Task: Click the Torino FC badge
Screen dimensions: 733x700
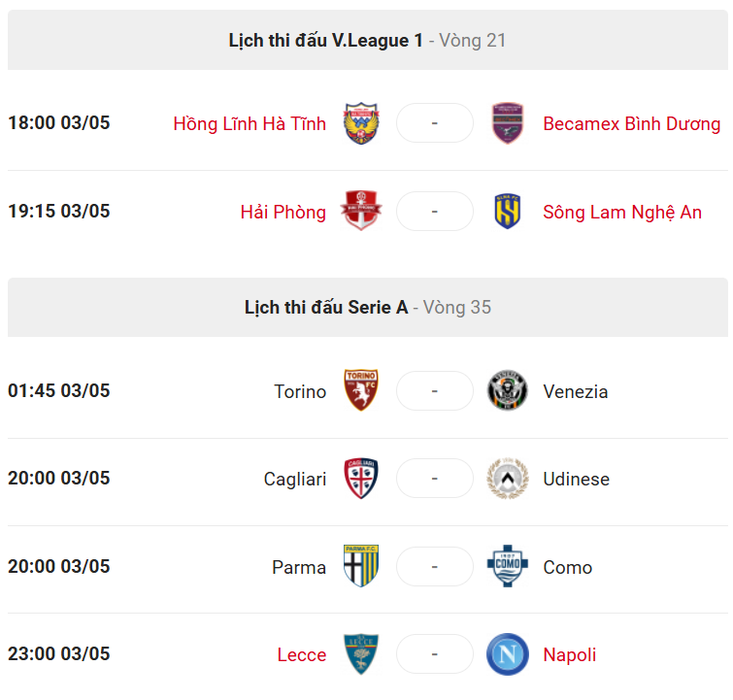Action: pos(361,390)
